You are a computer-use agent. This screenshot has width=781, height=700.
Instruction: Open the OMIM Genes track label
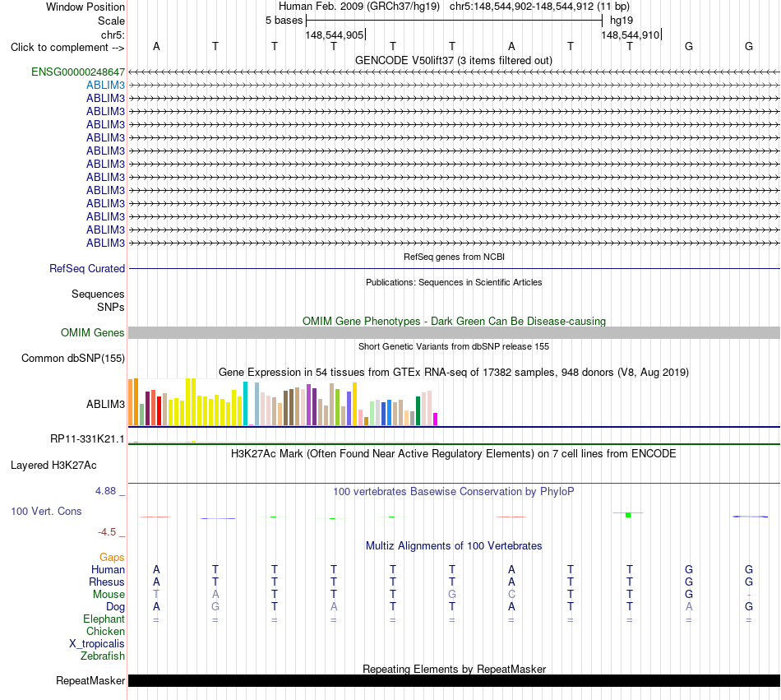click(92, 333)
